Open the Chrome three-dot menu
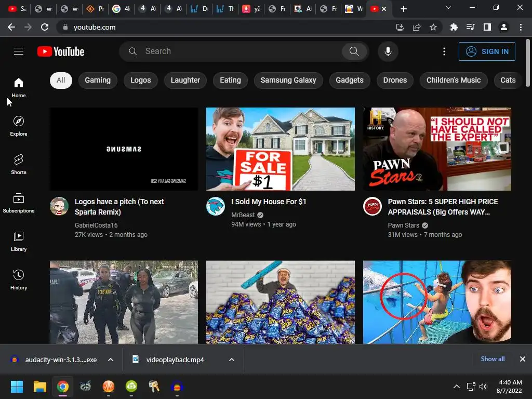This screenshot has height=399, width=532. (x=521, y=27)
